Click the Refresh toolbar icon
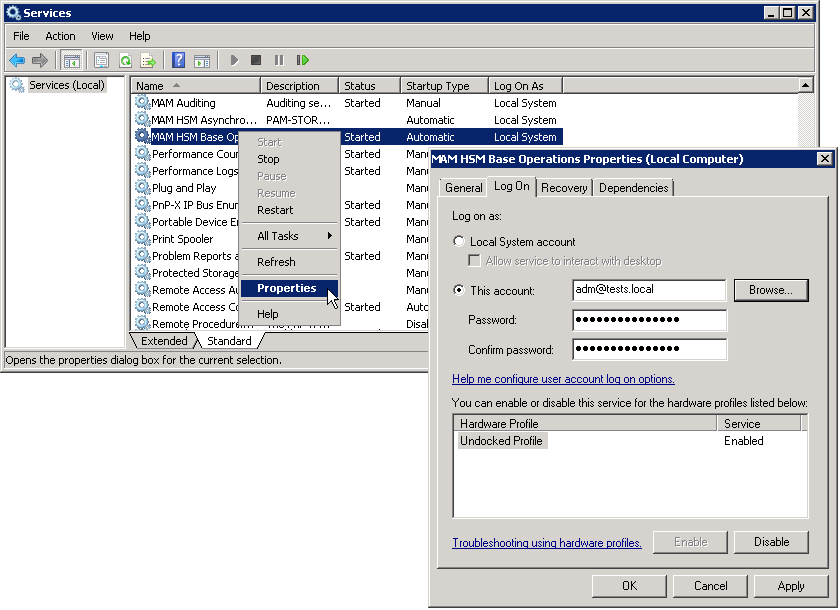Image resolution: width=840 pixels, height=610 pixels. [x=125, y=61]
